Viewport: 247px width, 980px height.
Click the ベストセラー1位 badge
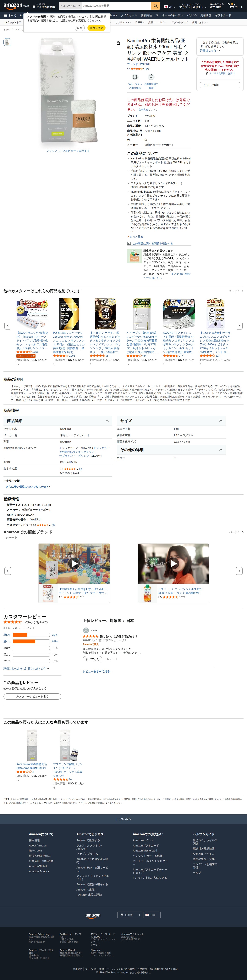[25, 356]
